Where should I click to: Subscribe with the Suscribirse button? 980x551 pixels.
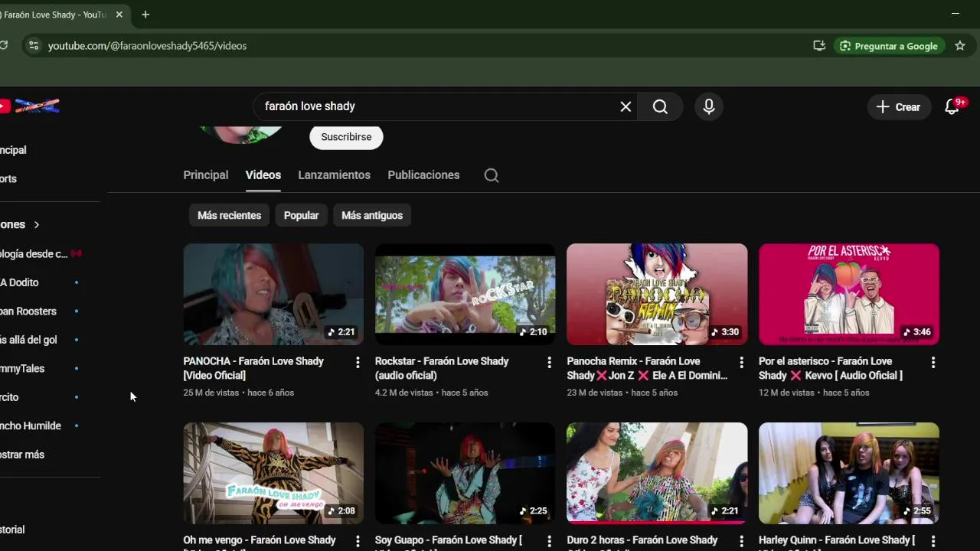[x=346, y=137]
